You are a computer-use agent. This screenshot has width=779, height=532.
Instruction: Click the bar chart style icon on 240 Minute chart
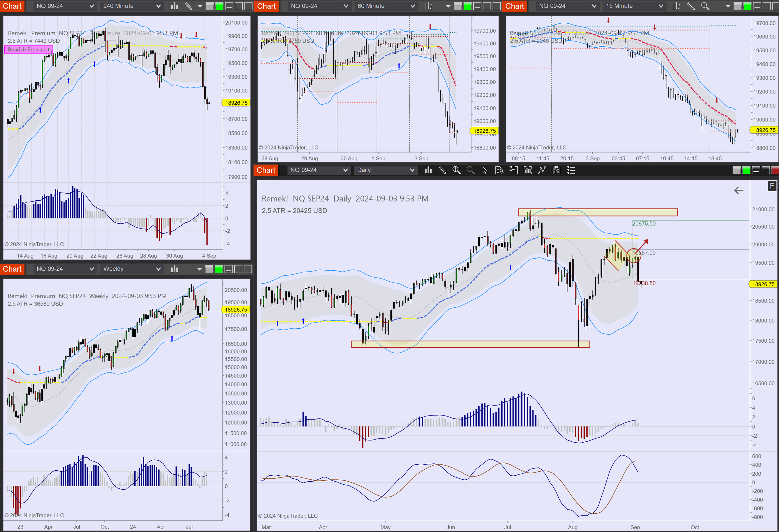click(x=174, y=6)
